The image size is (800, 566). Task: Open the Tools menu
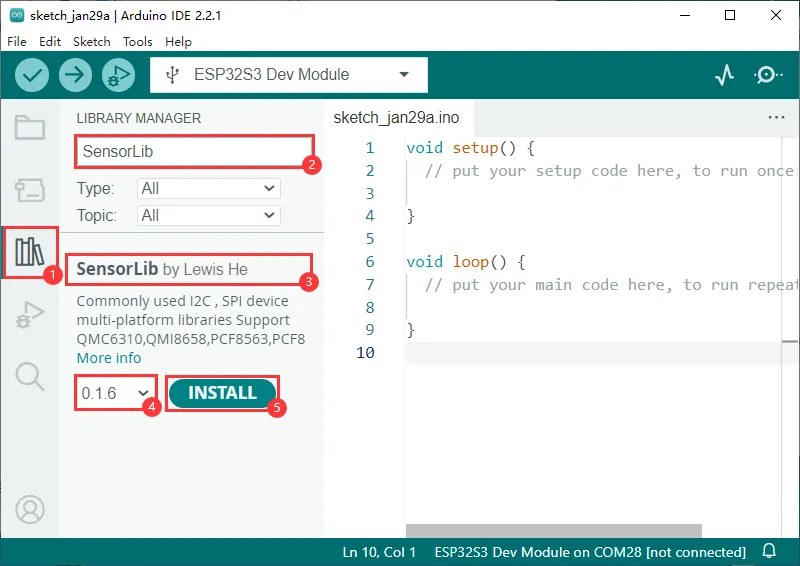[x=137, y=42]
